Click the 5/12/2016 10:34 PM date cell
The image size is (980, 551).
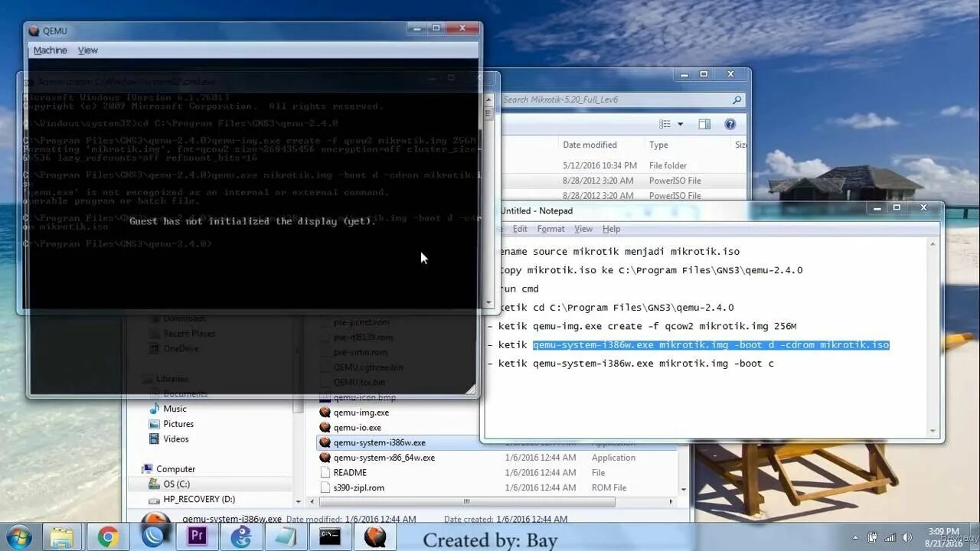tap(599, 165)
